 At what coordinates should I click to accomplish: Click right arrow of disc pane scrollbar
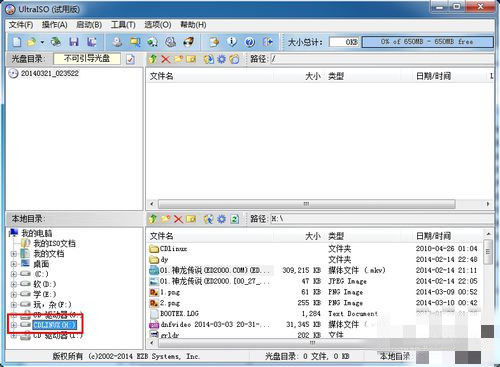(488, 204)
